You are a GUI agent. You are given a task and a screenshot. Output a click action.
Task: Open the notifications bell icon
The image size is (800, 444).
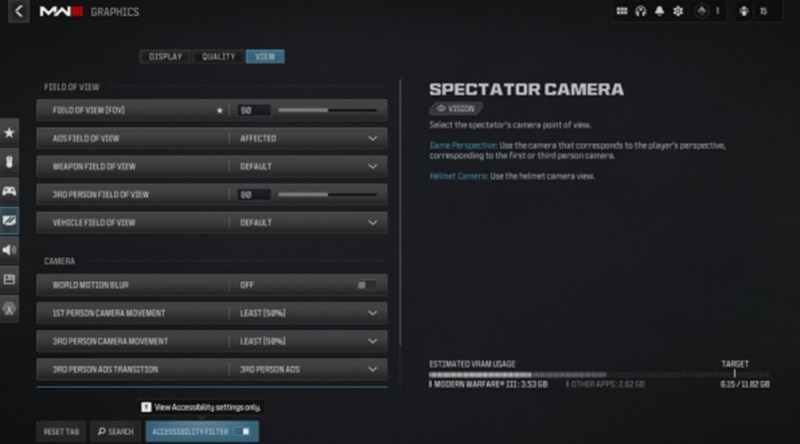pos(659,11)
